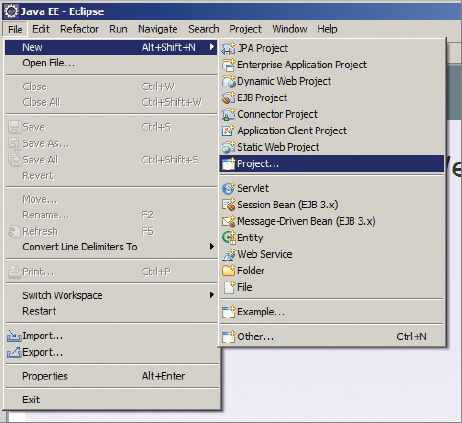Click the Save floppy disk icon
The width and height of the screenshot is (462, 423).
click(14, 127)
